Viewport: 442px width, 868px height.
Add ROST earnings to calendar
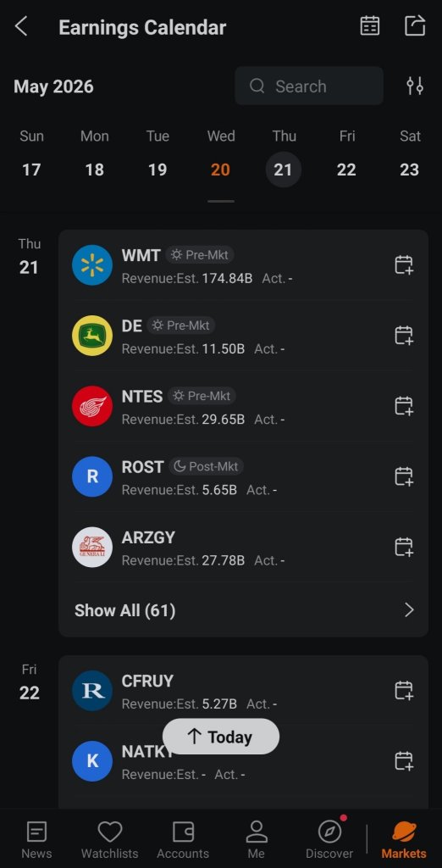click(404, 476)
